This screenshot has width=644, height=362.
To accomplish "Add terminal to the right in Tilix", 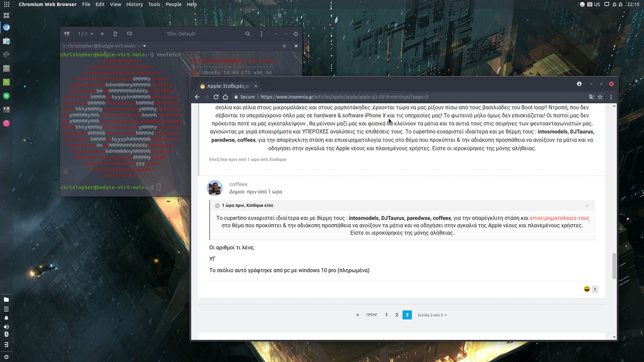I will [115, 34].
